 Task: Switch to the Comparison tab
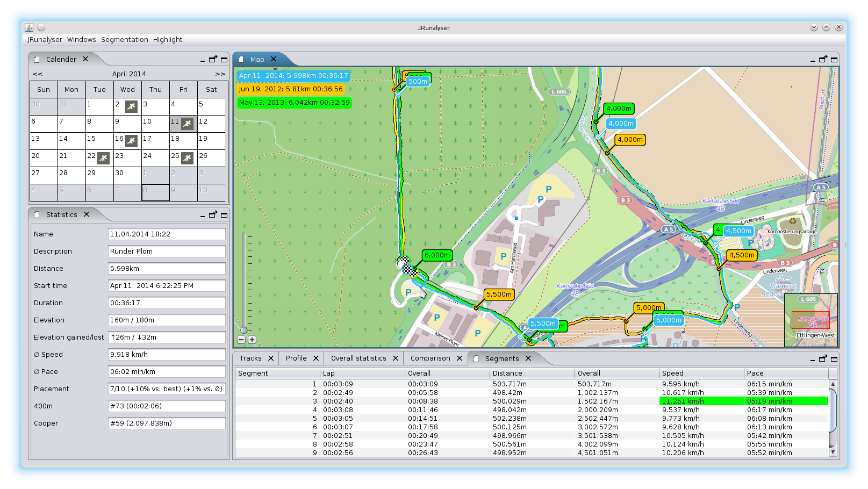(x=430, y=358)
